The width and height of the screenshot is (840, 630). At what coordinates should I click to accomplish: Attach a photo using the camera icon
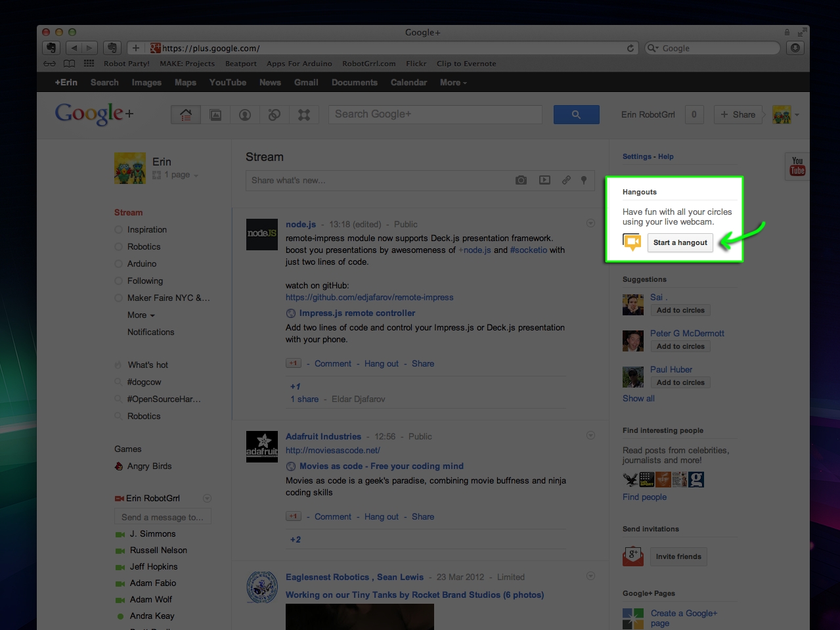pos(521,180)
